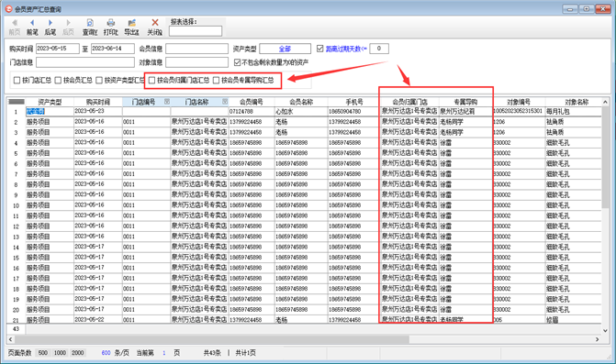Click the 打印 print icon

coord(111,23)
